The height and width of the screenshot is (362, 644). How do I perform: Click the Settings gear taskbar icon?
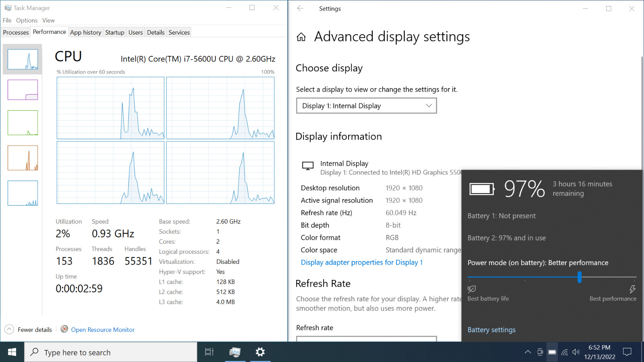pos(260,352)
